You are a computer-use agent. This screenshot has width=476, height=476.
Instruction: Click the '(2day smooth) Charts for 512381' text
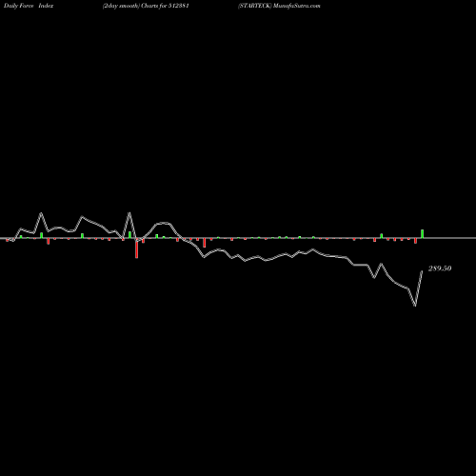146,6
